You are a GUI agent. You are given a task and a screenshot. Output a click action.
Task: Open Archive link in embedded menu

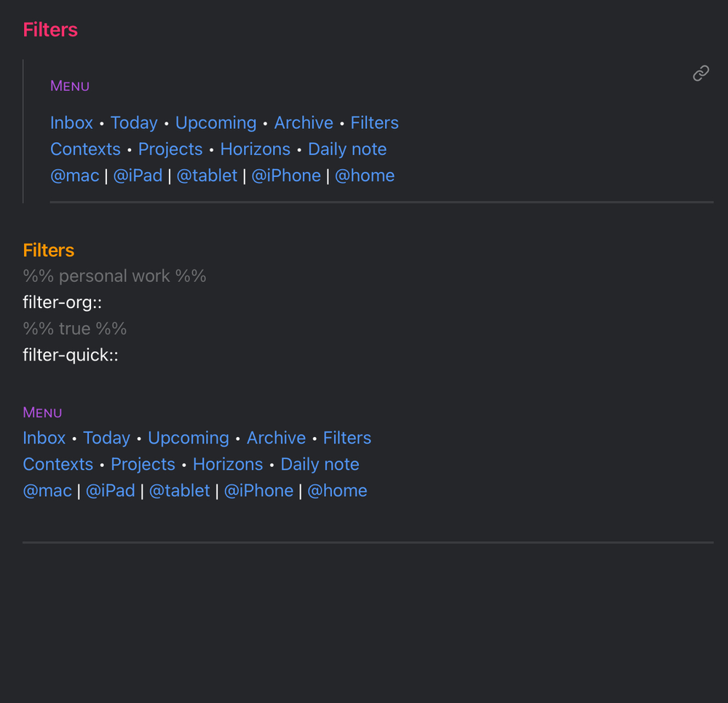pos(304,123)
